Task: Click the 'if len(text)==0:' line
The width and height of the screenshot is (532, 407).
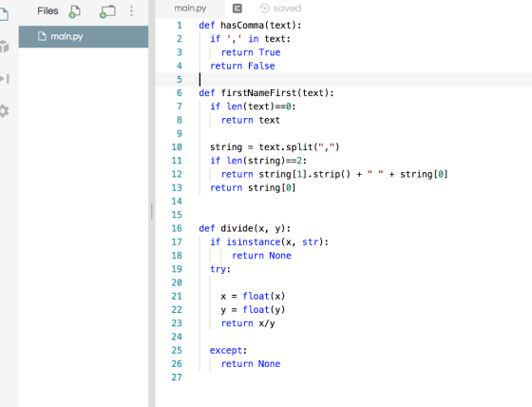Action: pyautogui.click(x=253, y=107)
